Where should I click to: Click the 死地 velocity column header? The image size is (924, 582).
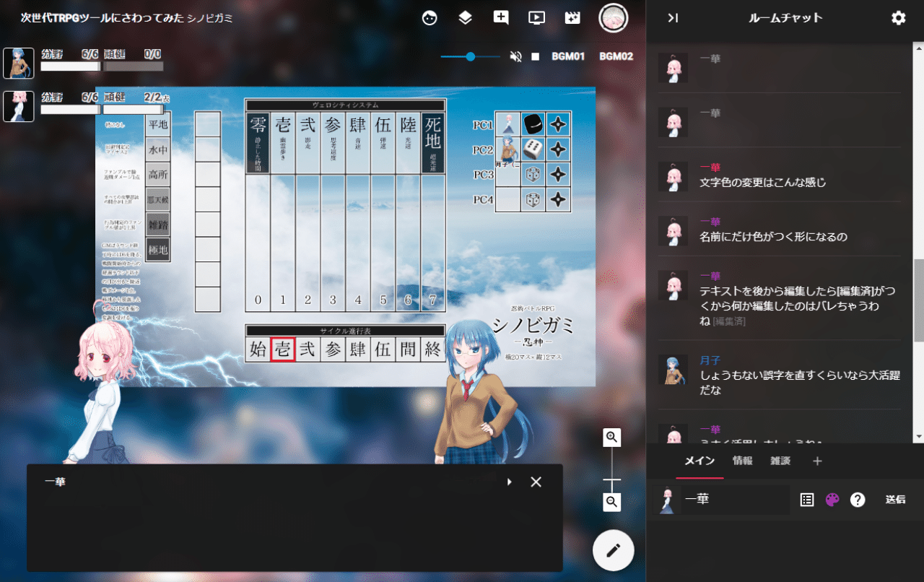click(x=433, y=142)
